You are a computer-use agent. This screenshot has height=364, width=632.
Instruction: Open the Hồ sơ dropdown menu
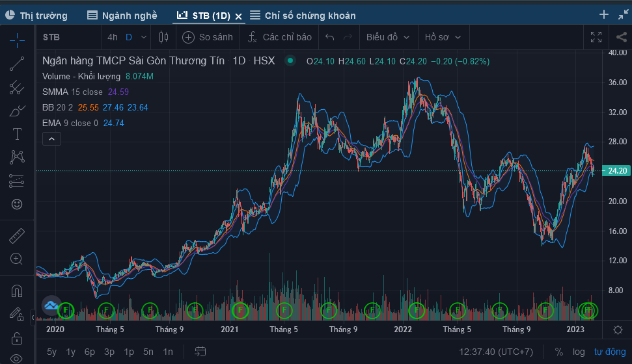pos(443,38)
